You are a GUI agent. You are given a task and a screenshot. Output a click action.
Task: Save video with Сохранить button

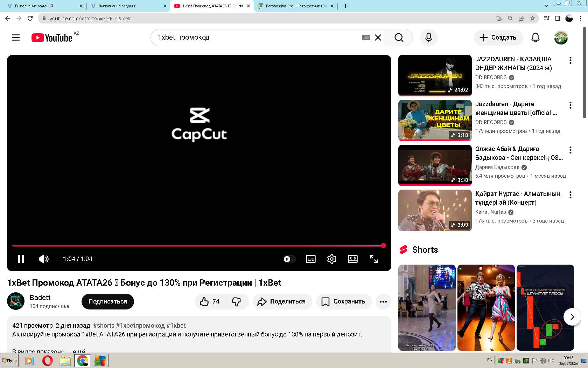click(344, 301)
